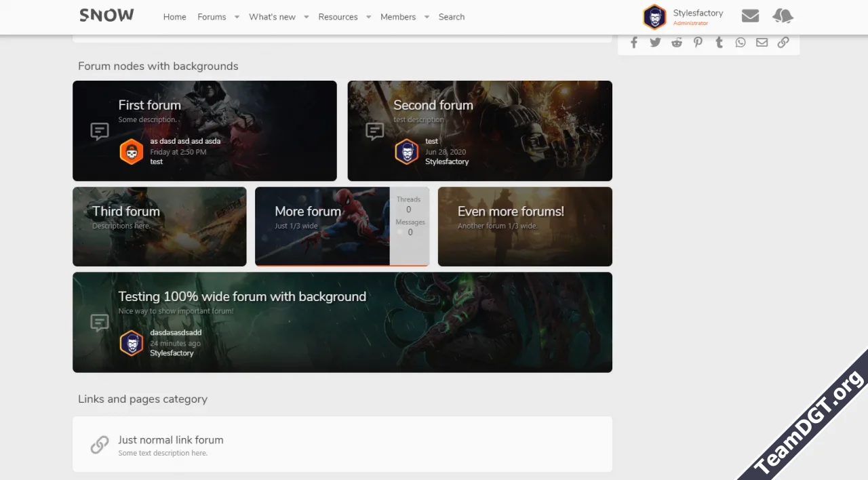The image size is (868, 480).
Task: Click the '24 minutes ago' timestamp
Action: 175,344
